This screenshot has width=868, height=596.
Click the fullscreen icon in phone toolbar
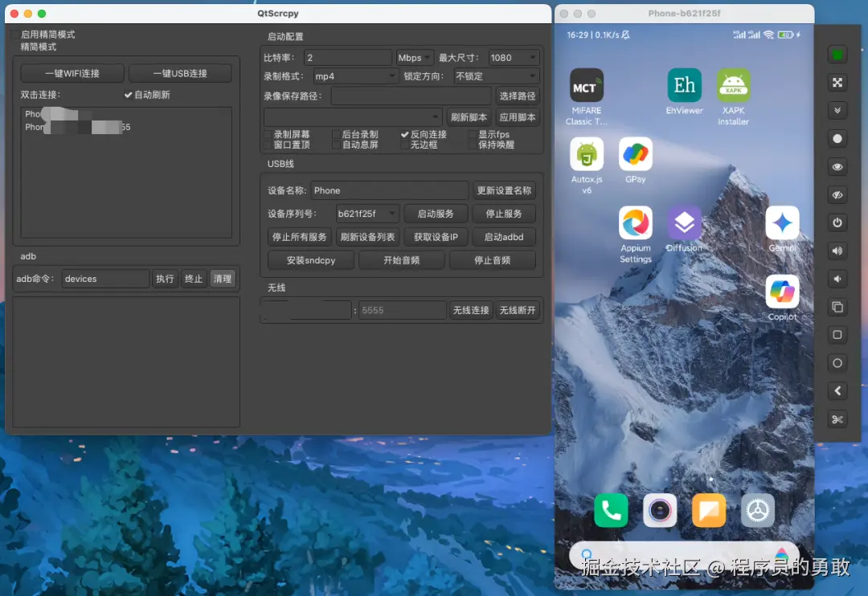click(837, 83)
